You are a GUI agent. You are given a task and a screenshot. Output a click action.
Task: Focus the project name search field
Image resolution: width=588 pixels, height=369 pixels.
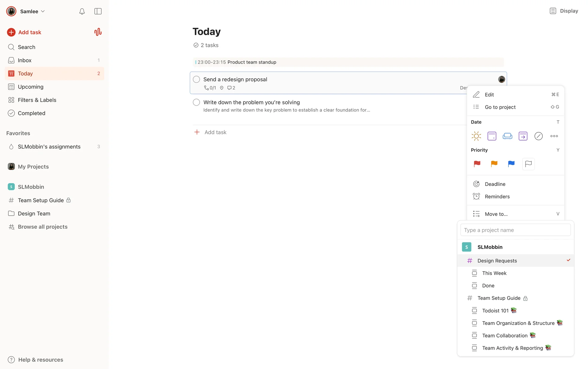tap(515, 230)
